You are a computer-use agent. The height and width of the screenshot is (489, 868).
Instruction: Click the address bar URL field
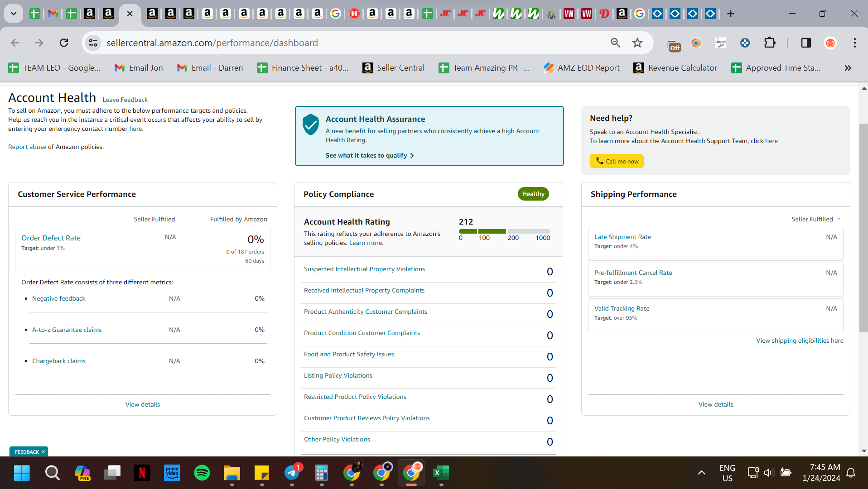point(353,43)
